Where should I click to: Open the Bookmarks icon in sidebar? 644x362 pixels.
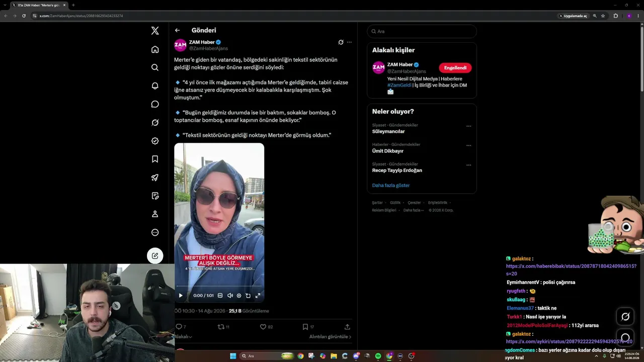pos(155,159)
